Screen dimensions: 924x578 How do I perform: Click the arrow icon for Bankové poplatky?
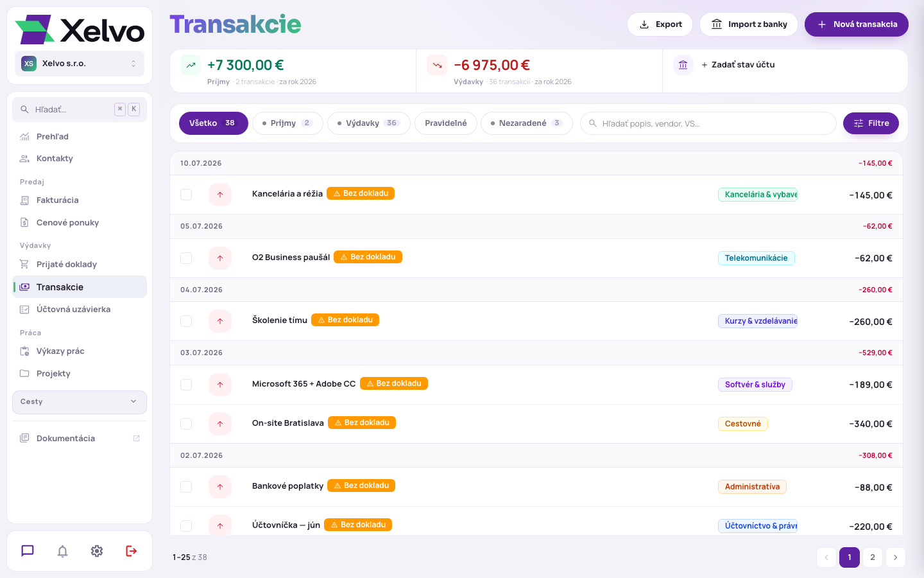(x=220, y=487)
